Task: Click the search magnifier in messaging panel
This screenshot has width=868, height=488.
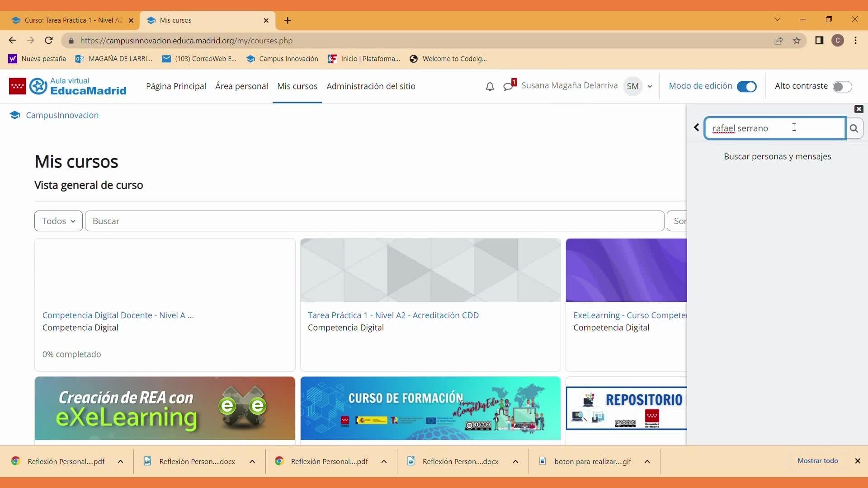Action: 854,128
